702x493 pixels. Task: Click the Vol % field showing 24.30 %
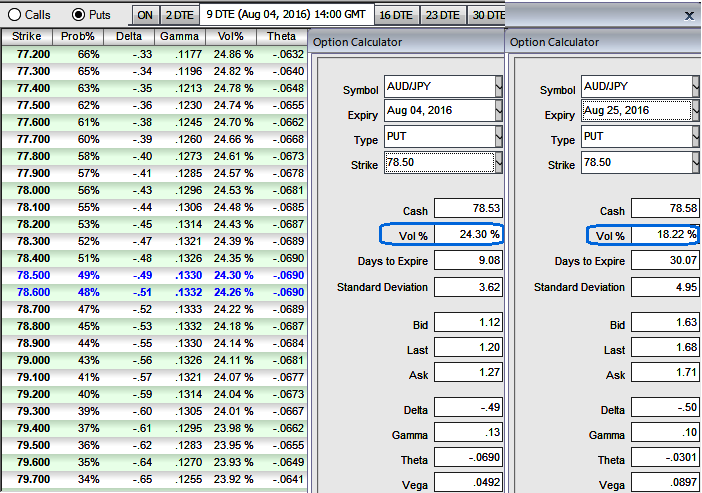click(466, 235)
